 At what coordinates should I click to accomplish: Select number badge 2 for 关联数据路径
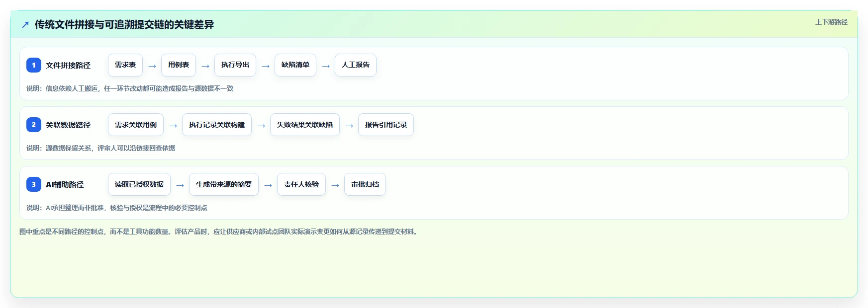click(34, 125)
